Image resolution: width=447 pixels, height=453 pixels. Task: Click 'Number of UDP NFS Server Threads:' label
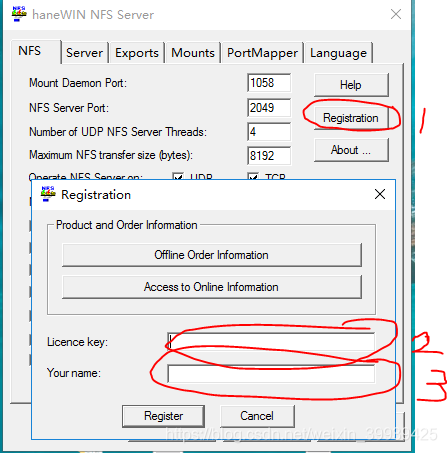tap(118, 132)
